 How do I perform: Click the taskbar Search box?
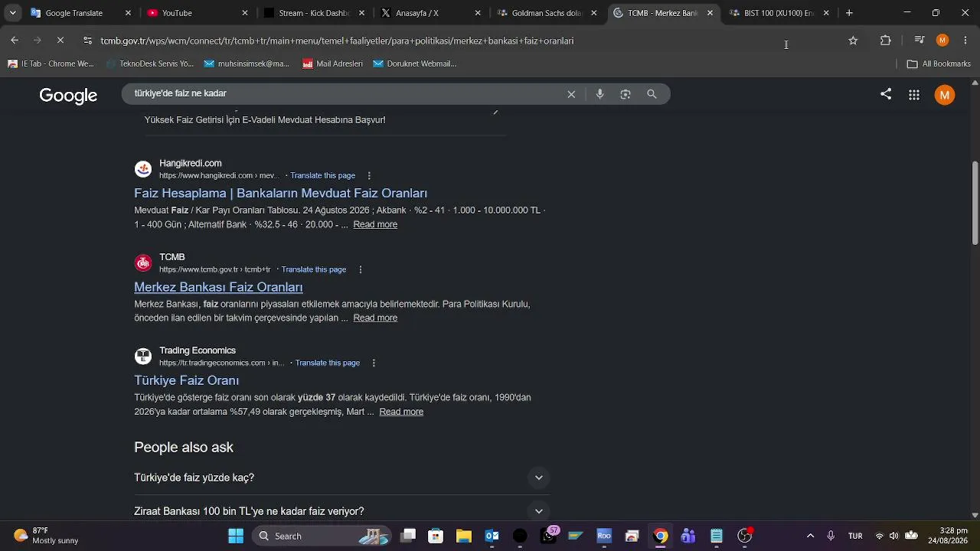click(x=322, y=536)
